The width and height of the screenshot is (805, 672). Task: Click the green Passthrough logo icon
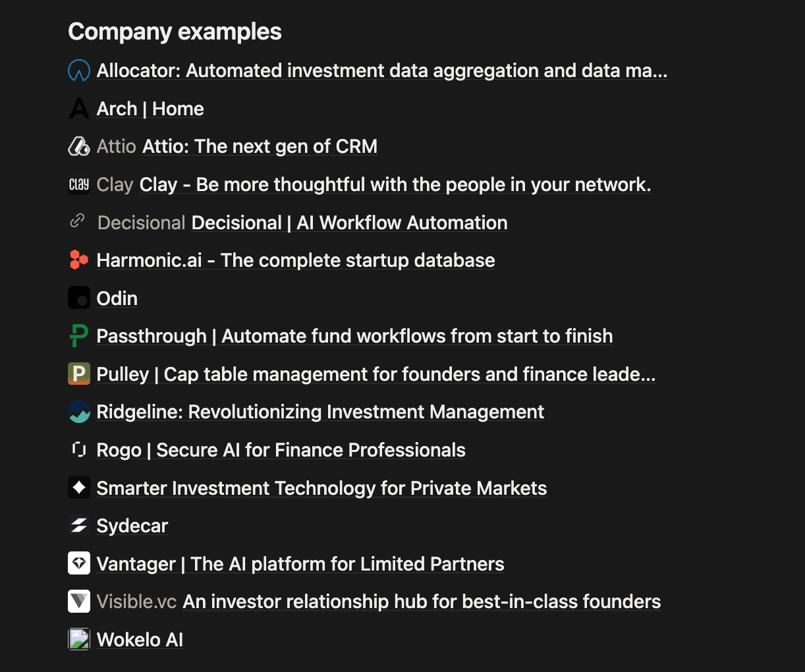[x=79, y=336]
